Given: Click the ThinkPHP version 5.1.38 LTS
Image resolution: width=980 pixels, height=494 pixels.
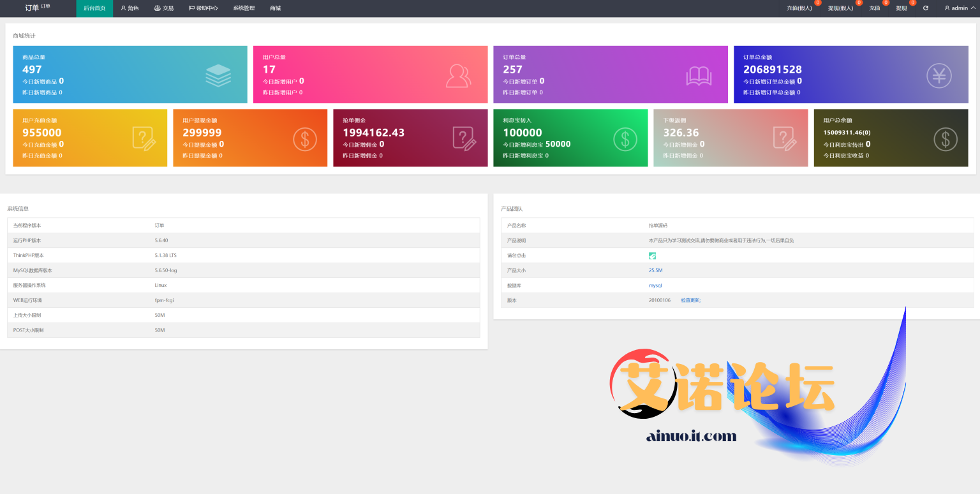Looking at the screenshot, I should click(x=166, y=255).
